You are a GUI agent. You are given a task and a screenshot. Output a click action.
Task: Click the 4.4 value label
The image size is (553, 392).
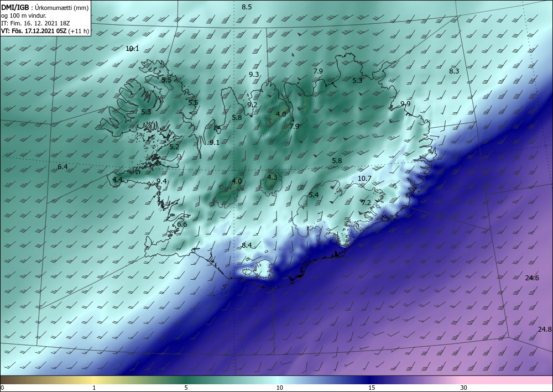pos(117,180)
